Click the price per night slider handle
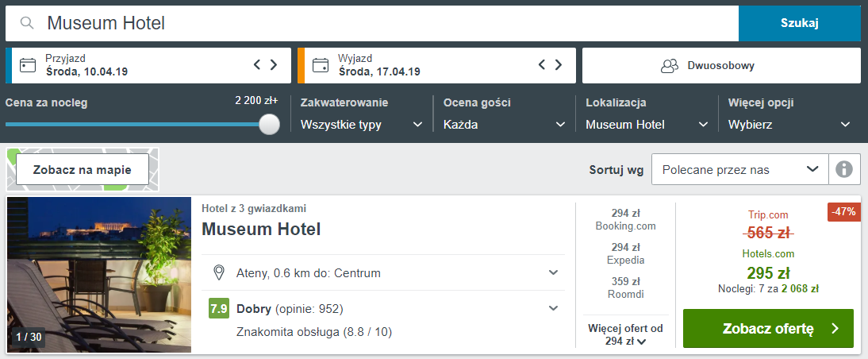 [270, 124]
